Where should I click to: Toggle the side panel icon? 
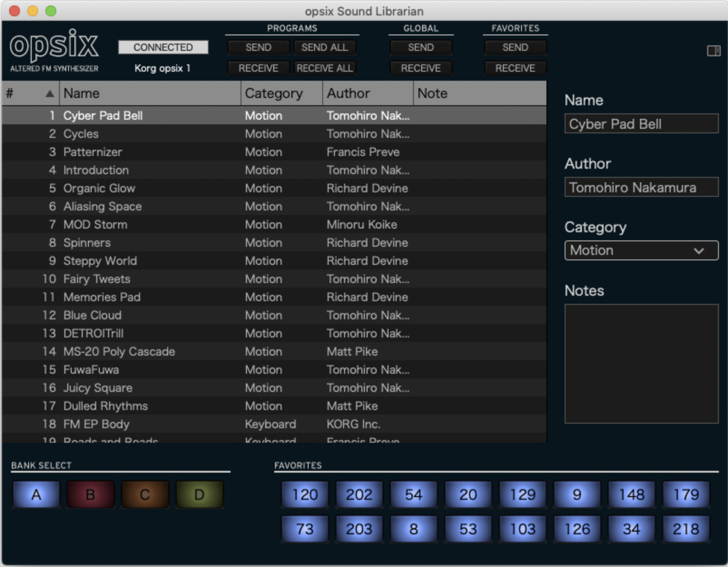(x=713, y=51)
